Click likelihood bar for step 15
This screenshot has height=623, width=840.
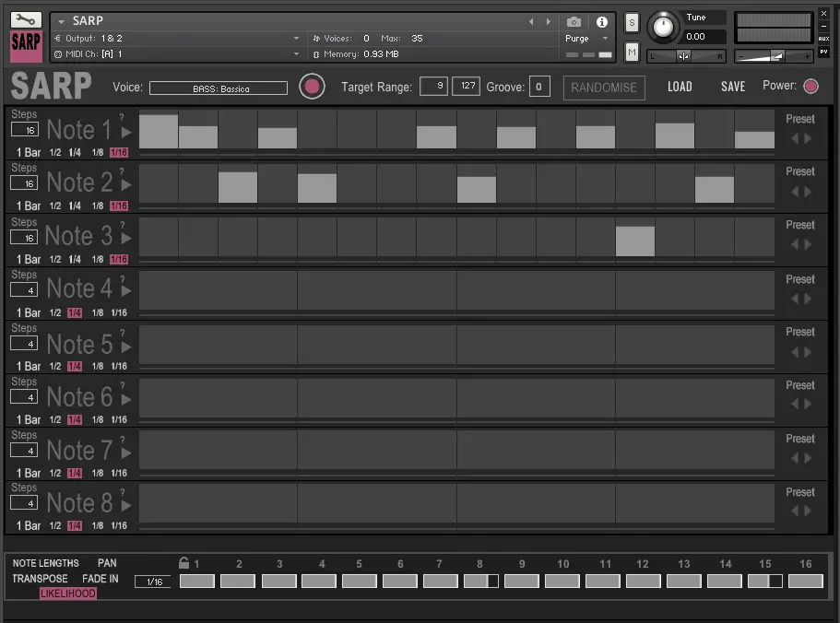tap(765, 581)
